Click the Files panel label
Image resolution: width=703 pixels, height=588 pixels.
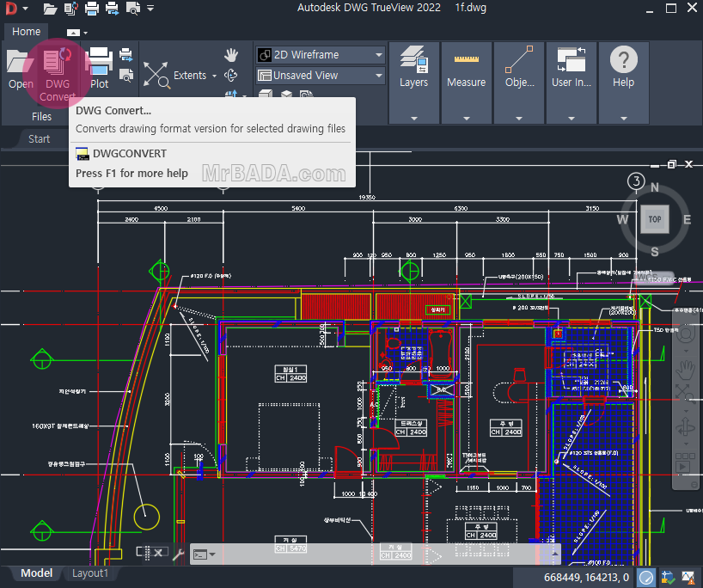42,117
